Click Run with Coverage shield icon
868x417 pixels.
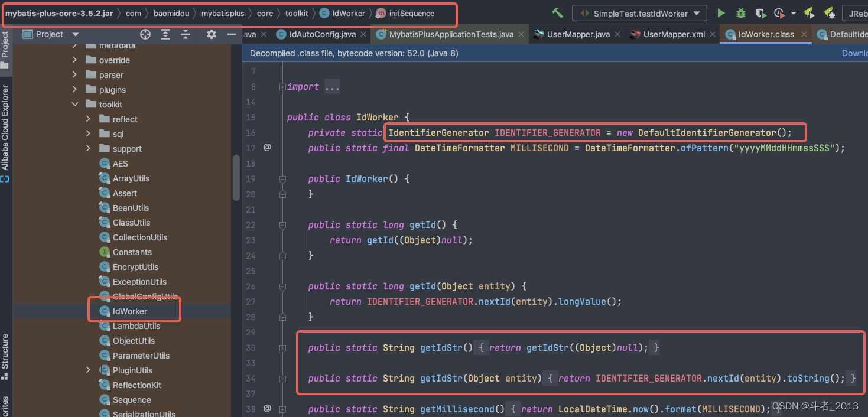pos(761,13)
